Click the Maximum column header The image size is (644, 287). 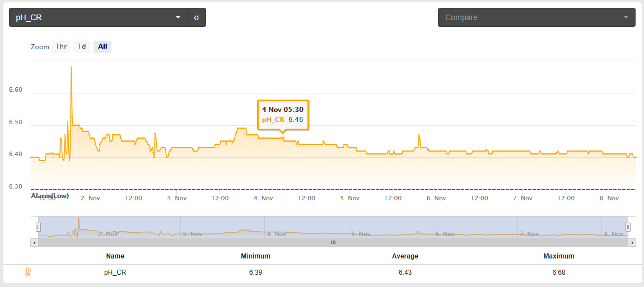tap(558, 256)
